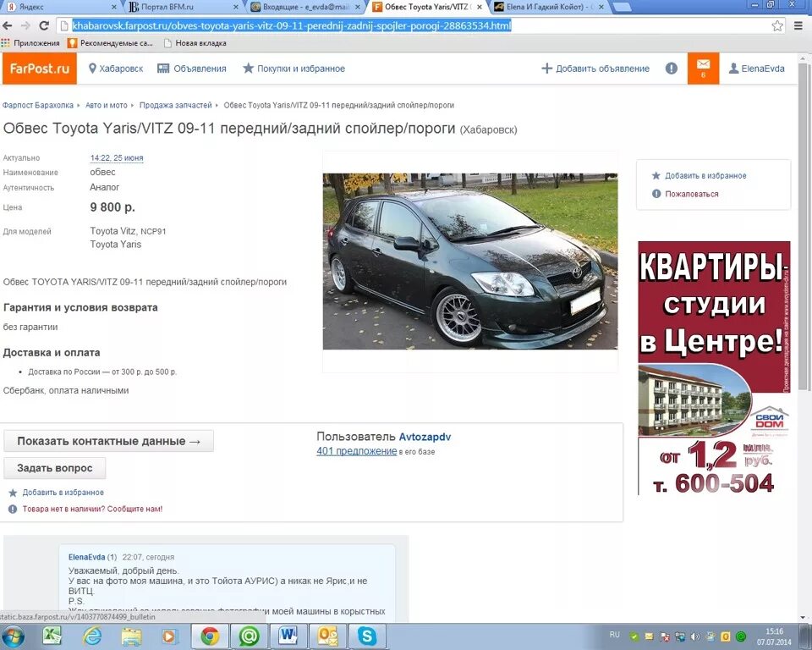This screenshot has height=650, width=812.
Task: Open Mail.ru Agent taskbar icon
Action: (x=249, y=636)
